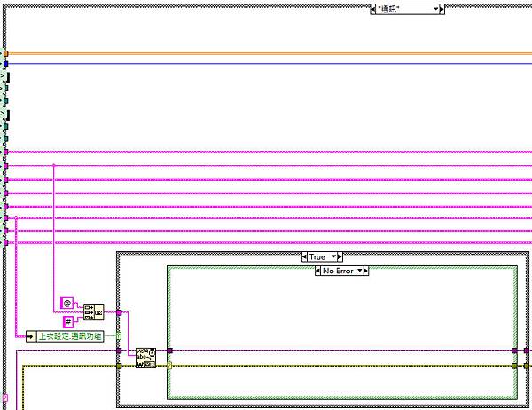Viewport: 532px width, 410px height.
Task: Select the orange wire
Action: (270, 53)
